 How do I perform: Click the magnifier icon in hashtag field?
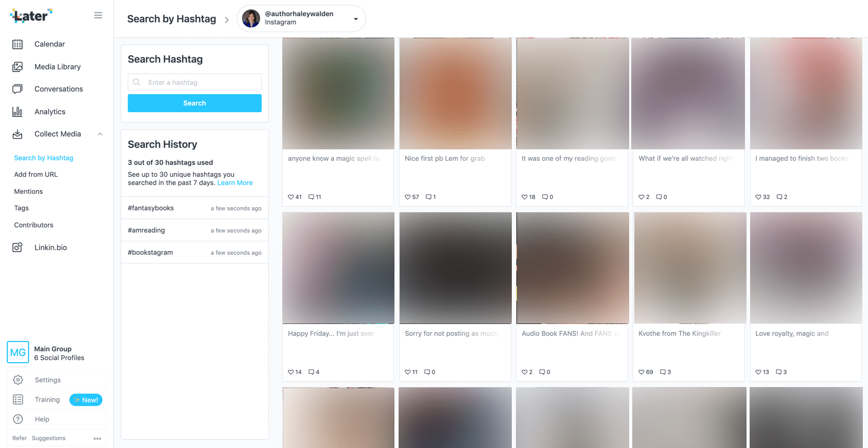click(x=136, y=82)
